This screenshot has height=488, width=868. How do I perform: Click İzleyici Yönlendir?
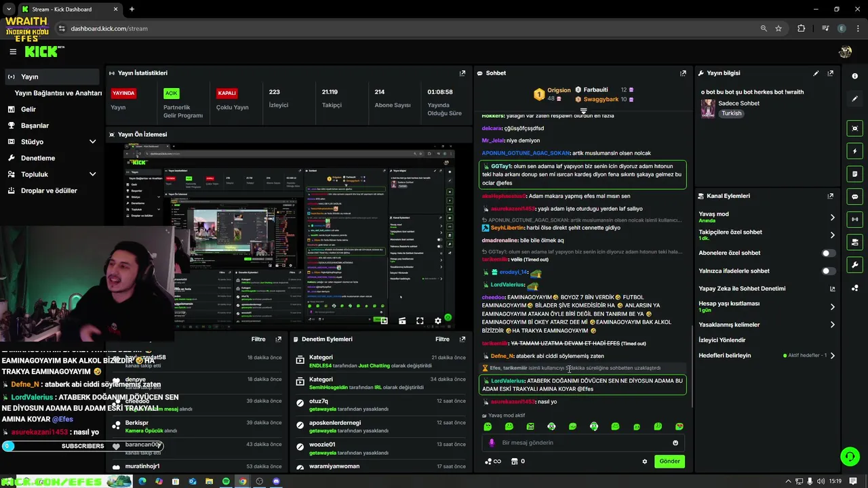[x=722, y=340]
